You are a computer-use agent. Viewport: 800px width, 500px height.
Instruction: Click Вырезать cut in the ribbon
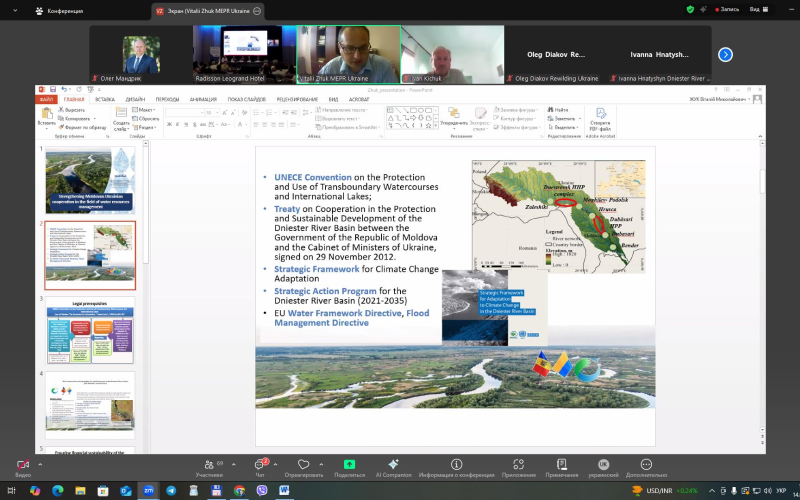click(71, 110)
